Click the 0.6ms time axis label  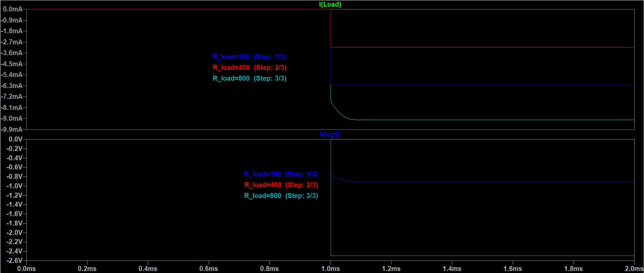point(209,269)
